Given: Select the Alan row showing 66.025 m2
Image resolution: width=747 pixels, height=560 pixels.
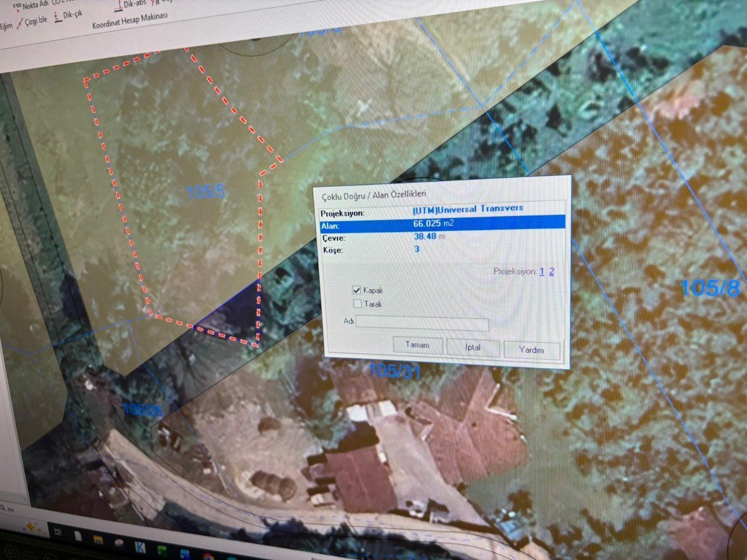Looking at the screenshot, I should click(x=441, y=223).
